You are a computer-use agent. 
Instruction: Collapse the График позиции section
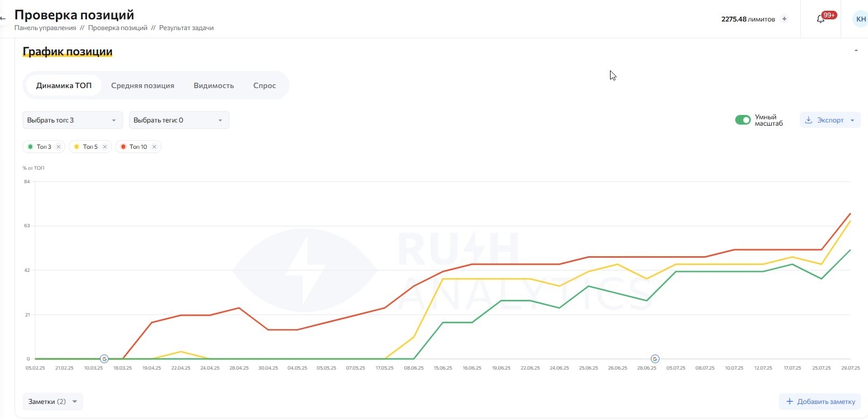pyautogui.click(x=856, y=50)
